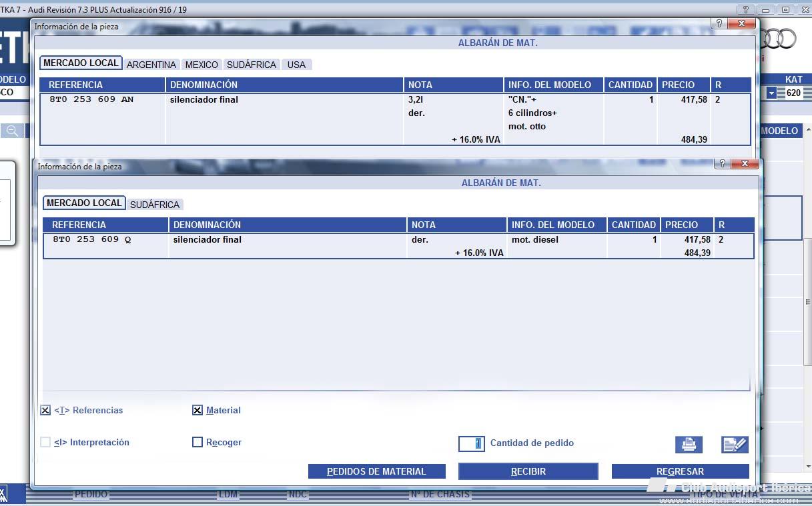Click the help question mark of the 609 Q dialog
Screen dimensions: 812x506
click(722, 163)
